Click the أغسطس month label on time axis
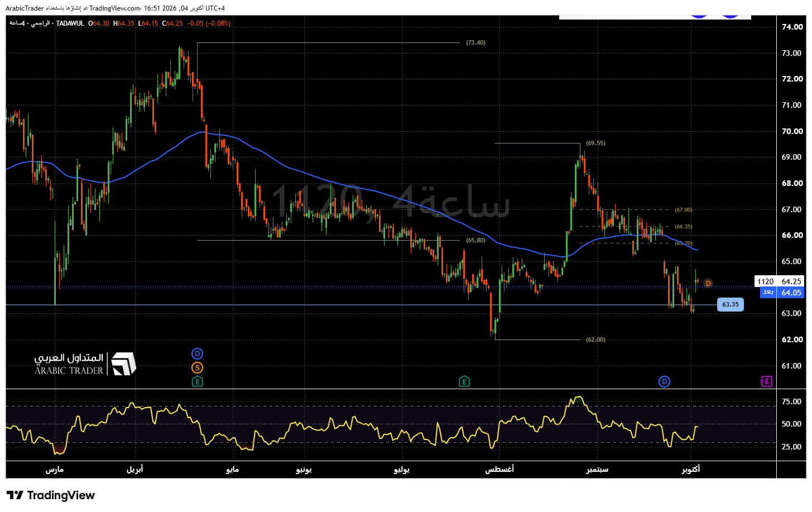Screen dimensions: 812x512 [x=499, y=470]
